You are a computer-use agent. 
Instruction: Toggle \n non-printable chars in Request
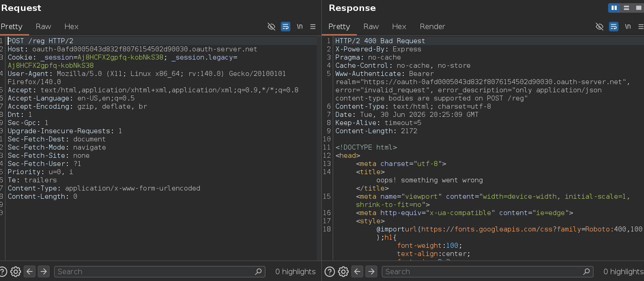[x=299, y=26]
